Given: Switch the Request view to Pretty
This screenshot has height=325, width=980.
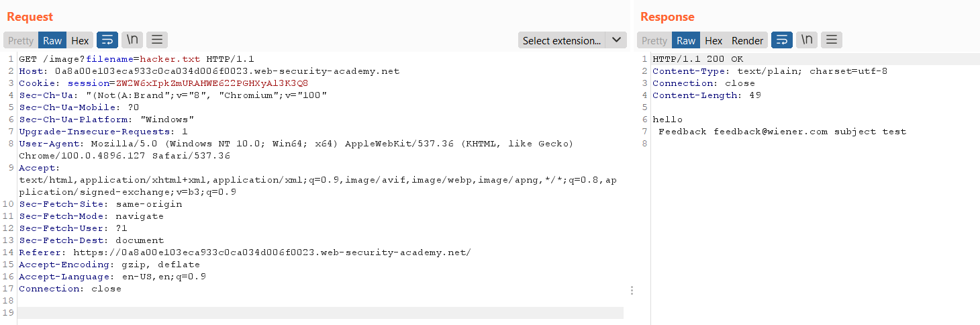Looking at the screenshot, I should click(x=21, y=40).
